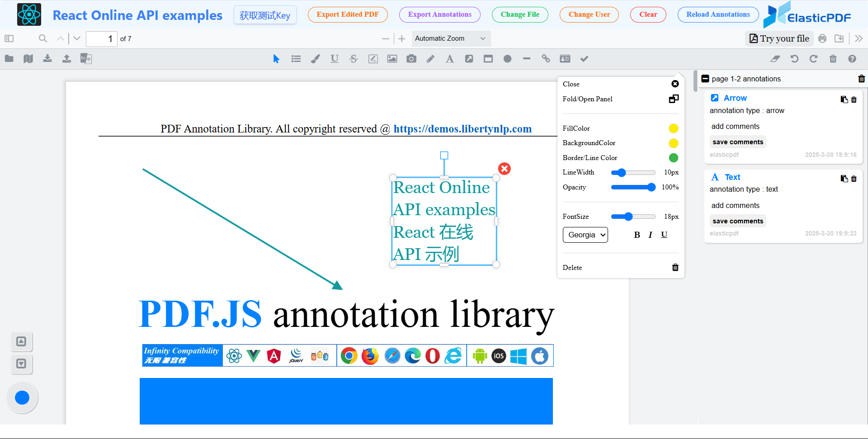The width and height of the screenshot is (868, 439).
Task: Select the circle shape tool
Action: [x=507, y=59]
